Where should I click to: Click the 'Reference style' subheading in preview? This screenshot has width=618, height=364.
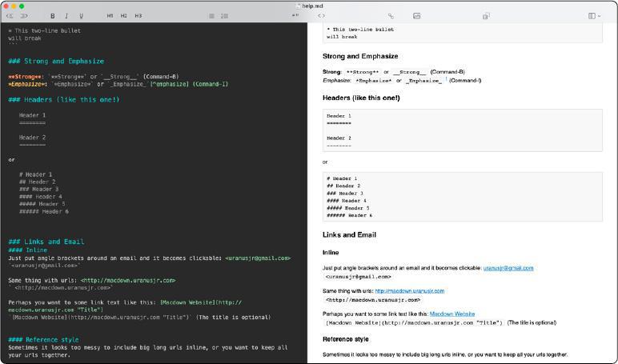(346, 339)
